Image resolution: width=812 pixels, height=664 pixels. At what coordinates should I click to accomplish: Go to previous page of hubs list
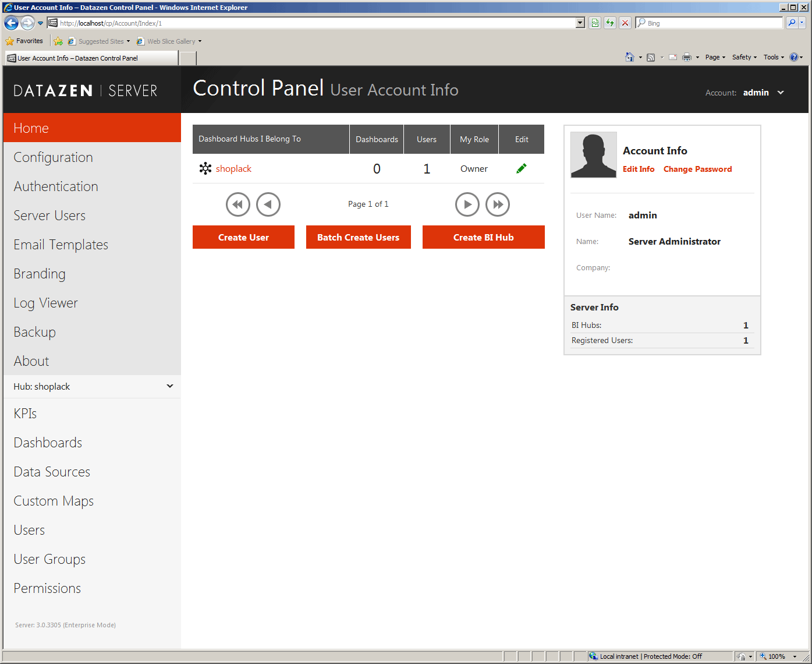[268, 204]
